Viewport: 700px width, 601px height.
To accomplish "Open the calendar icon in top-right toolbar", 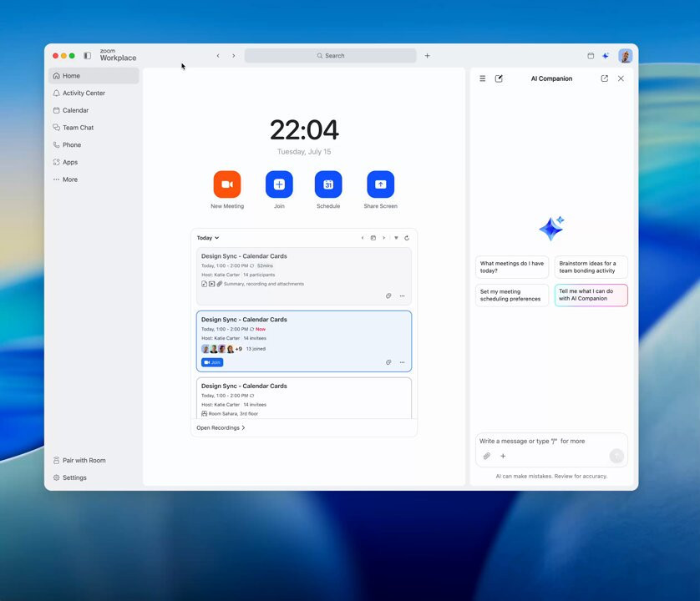I will [591, 56].
